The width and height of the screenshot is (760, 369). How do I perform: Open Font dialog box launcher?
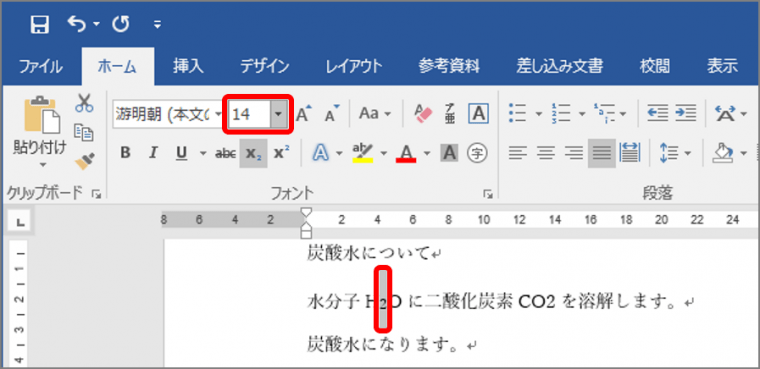(x=487, y=194)
